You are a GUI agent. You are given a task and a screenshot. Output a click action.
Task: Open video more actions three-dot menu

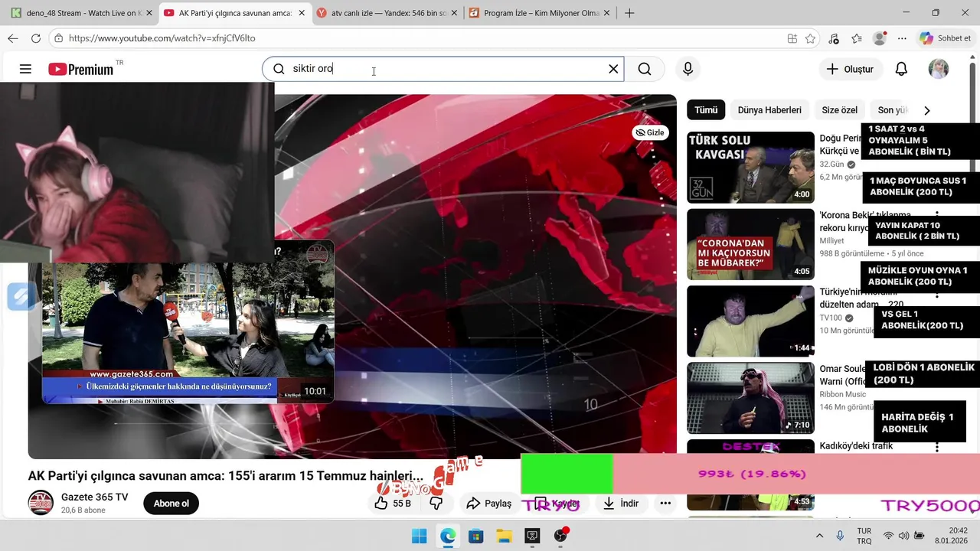coord(665,503)
